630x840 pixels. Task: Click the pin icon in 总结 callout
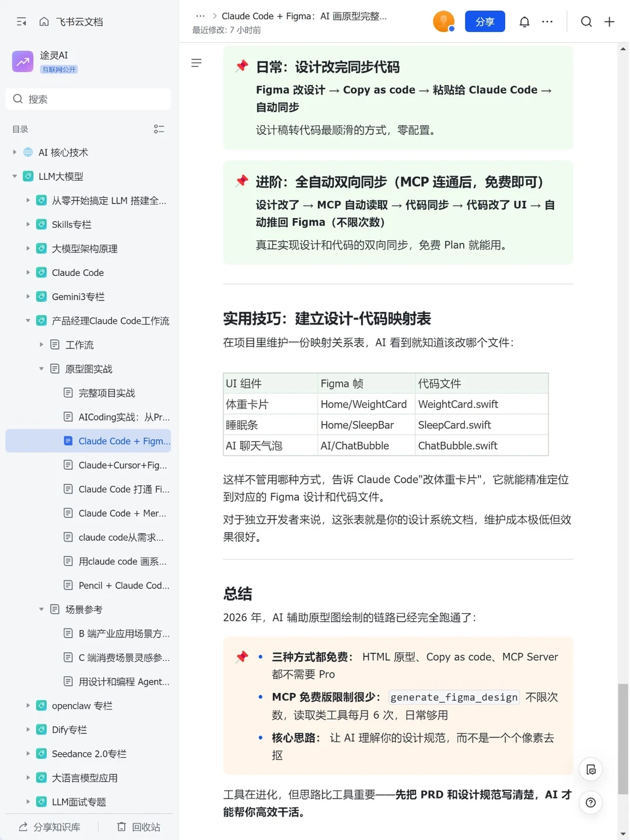[242, 657]
